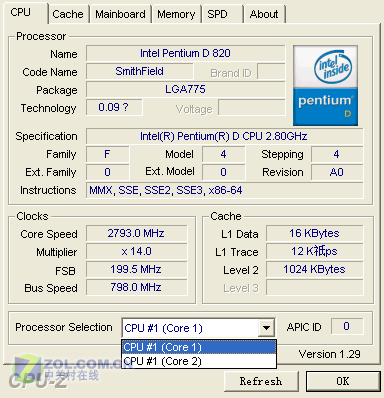Click the Bus Speed value 798.0 MHz
This screenshot has height=398, width=384.
[136, 287]
